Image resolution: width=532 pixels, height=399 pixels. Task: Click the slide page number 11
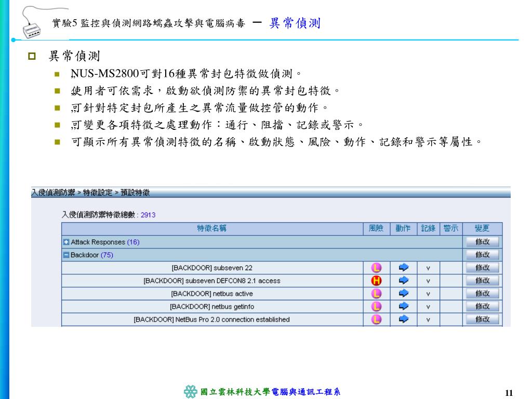click(509, 393)
